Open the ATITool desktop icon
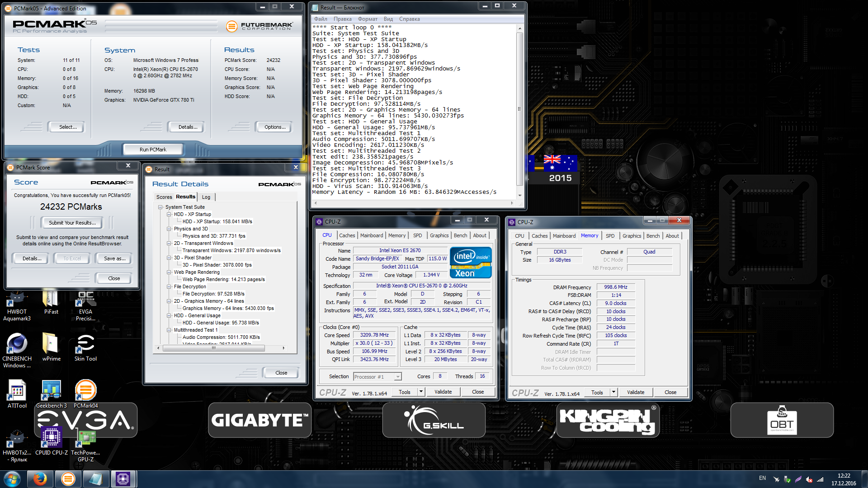 click(17, 394)
